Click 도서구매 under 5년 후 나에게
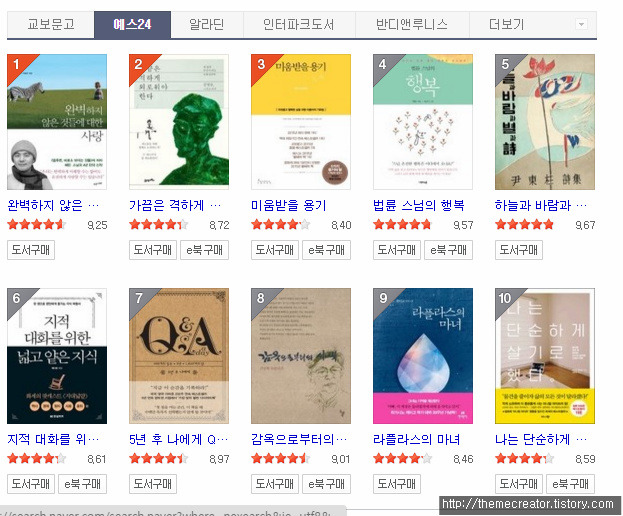 tap(153, 484)
